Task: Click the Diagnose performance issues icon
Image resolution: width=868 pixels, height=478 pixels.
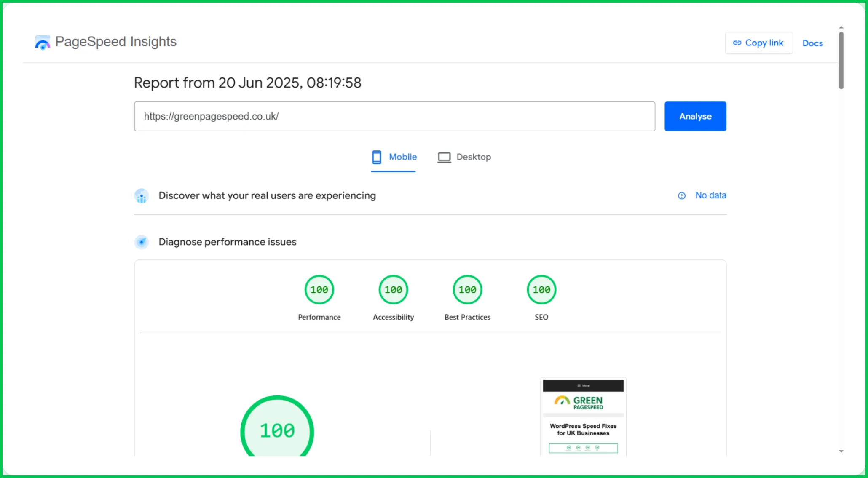Action: click(142, 242)
